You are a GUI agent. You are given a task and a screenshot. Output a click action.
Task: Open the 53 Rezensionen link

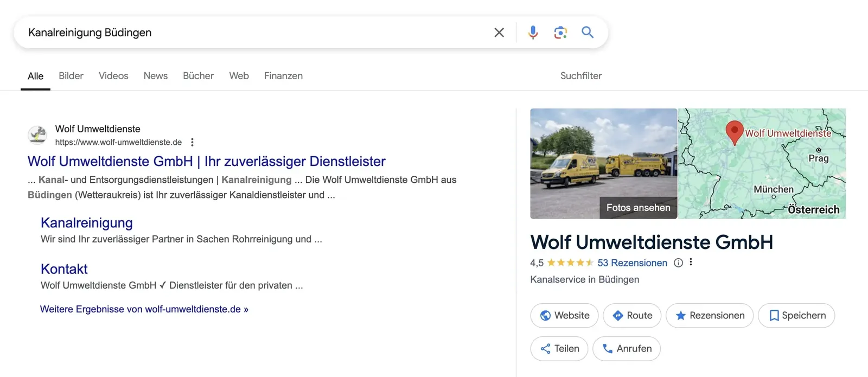pyautogui.click(x=632, y=263)
